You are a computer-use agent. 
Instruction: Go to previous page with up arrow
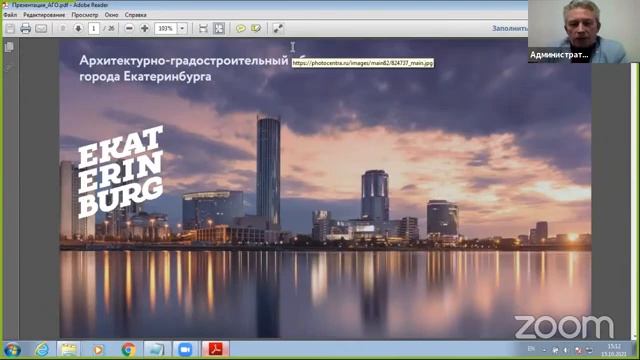[62, 28]
